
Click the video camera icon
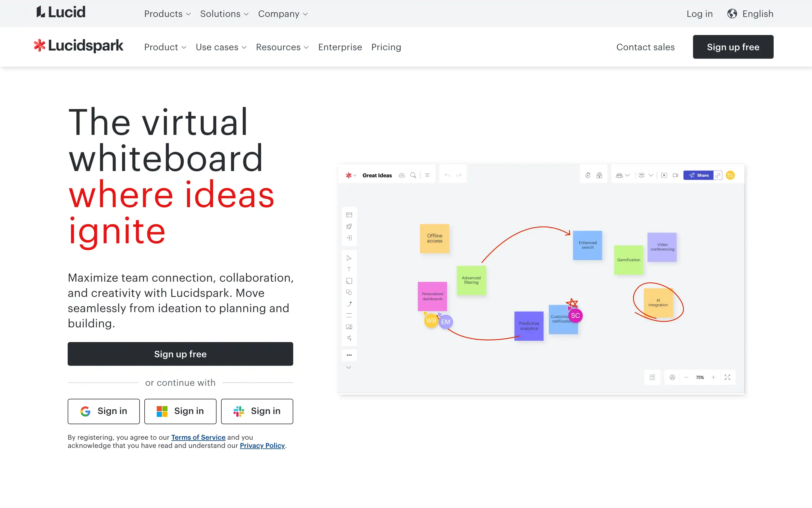tap(676, 175)
